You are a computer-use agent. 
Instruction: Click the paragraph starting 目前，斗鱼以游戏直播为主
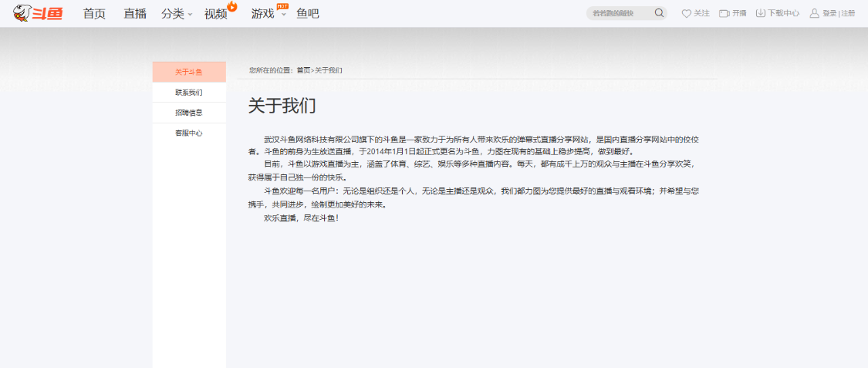(471, 170)
